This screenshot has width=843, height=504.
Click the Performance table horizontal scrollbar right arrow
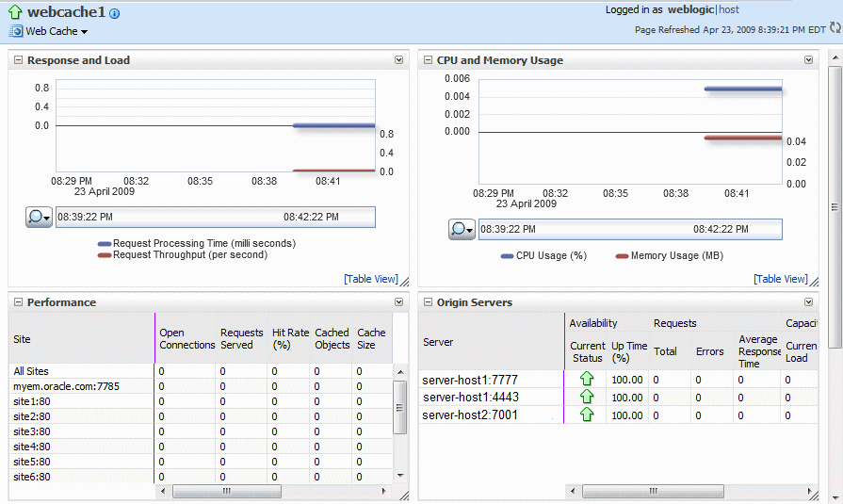point(383,491)
